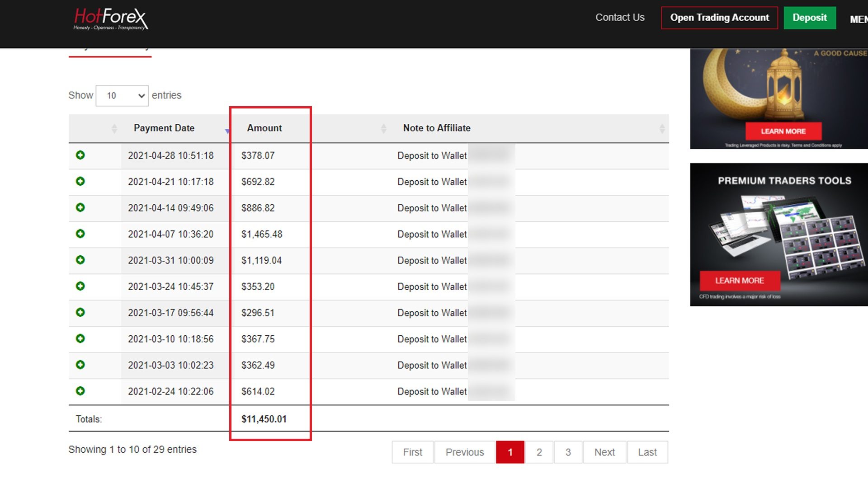Expand the $353.20 payment row
The width and height of the screenshot is (868, 488).
pyautogui.click(x=80, y=286)
